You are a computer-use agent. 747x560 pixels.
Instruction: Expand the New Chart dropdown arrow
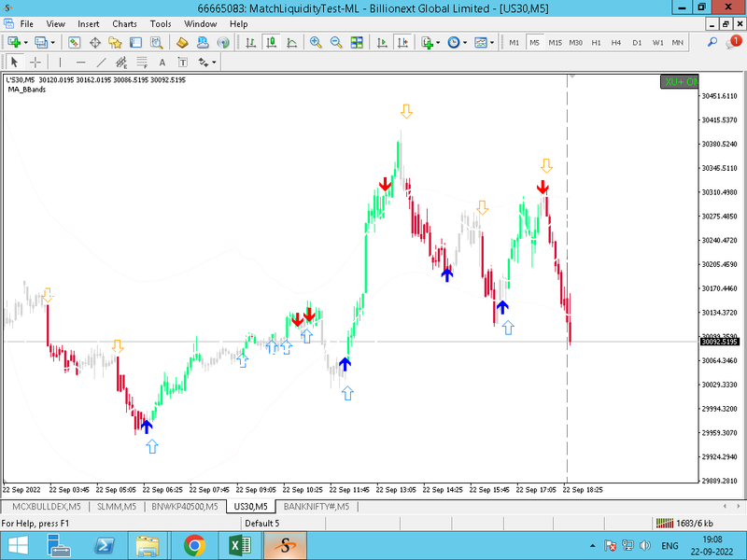26,42
